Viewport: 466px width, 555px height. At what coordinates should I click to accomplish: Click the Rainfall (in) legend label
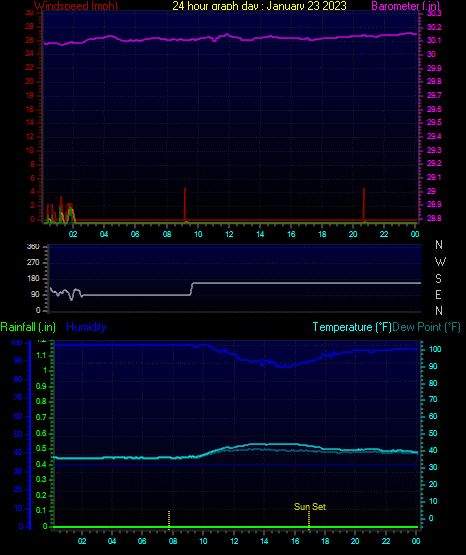tap(28, 327)
